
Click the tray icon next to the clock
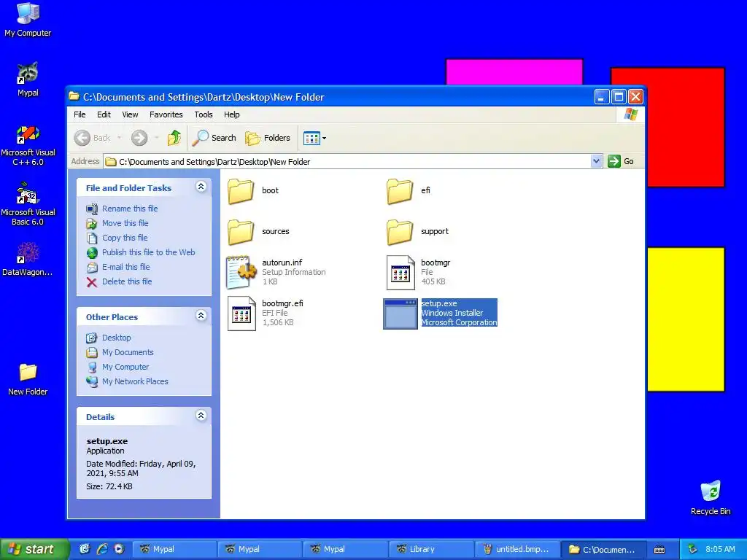(x=692, y=549)
